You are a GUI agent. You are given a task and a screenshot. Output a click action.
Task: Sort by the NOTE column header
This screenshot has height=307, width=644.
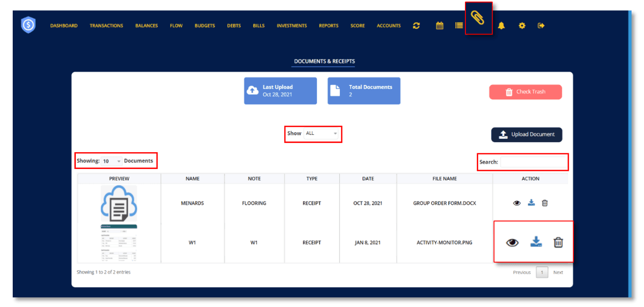(254, 179)
